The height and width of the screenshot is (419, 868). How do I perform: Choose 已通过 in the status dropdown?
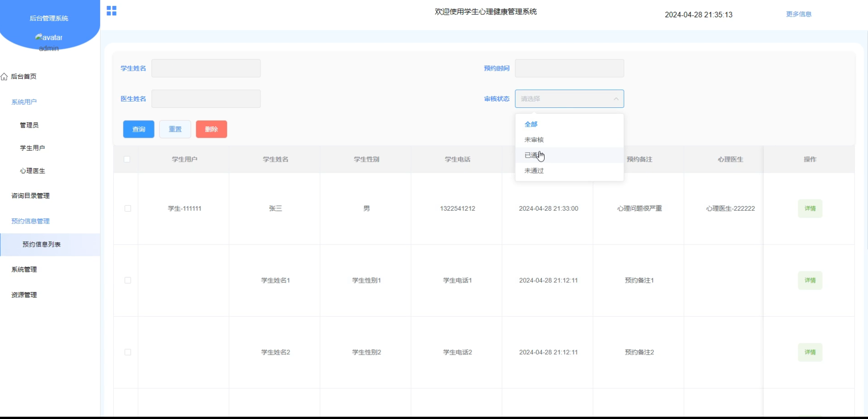[569, 155]
